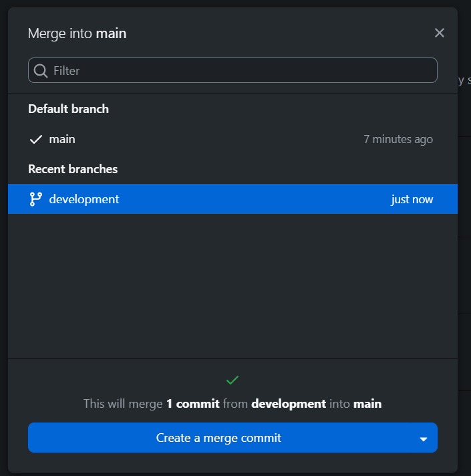
Task: Click the magnifying glass search icon
Action: coord(40,71)
